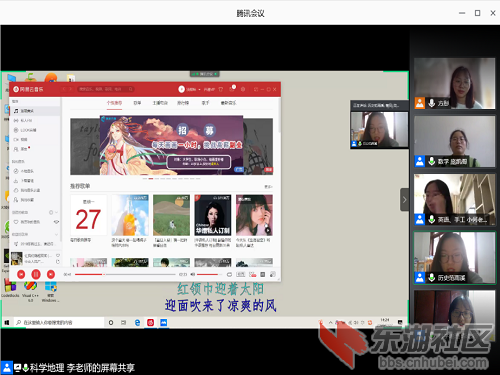Open the 华语私人订制 playlist cover

(213, 215)
